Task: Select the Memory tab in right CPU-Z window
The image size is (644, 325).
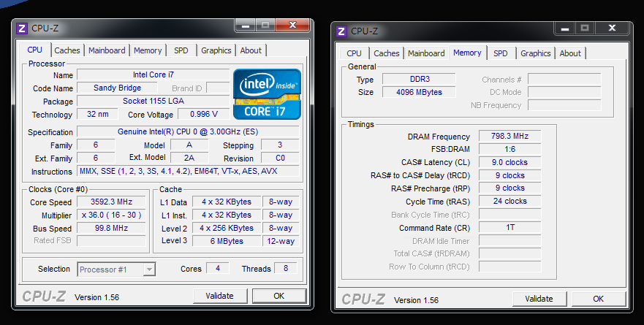Action: tap(467, 53)
